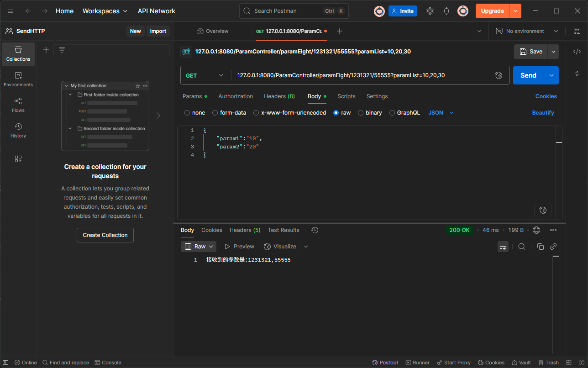Toggle line wrap in response view
Image resolution: width=588 pixels, height=368 pixels.
click(503, 247)
